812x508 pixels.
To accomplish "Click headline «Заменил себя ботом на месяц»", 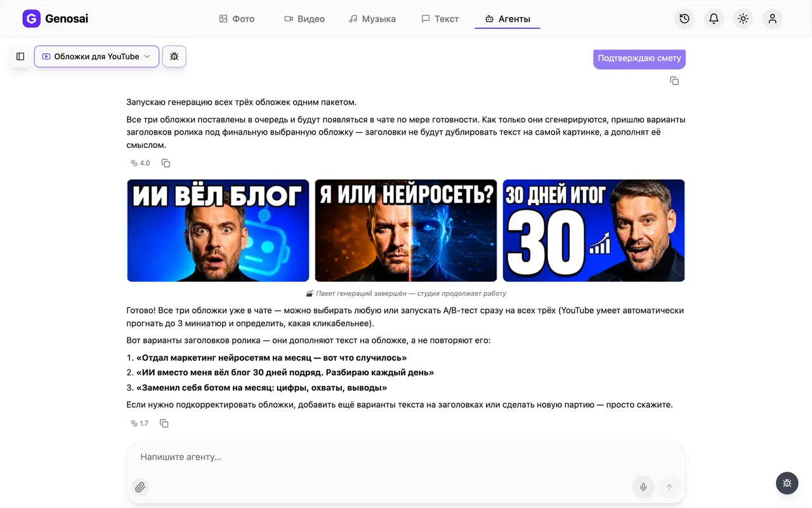I will (x=261, y=387).
